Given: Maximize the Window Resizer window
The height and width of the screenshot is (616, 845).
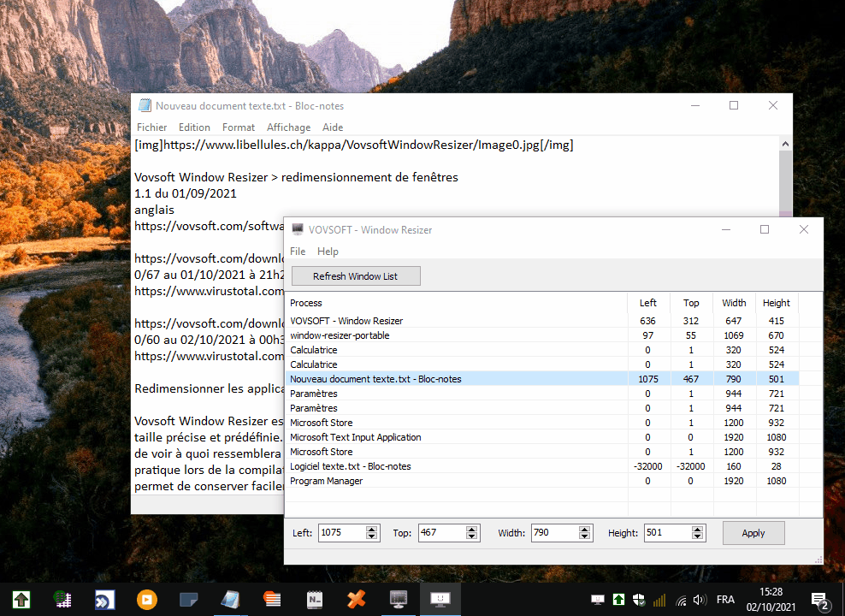Looking at the screenshot, I should [x=765, y=229].
